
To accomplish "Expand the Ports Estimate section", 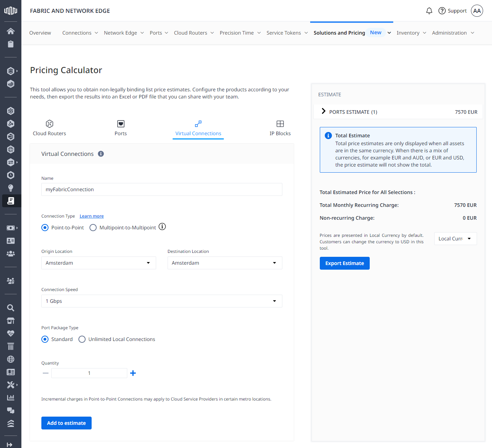I will coord(324,111).
